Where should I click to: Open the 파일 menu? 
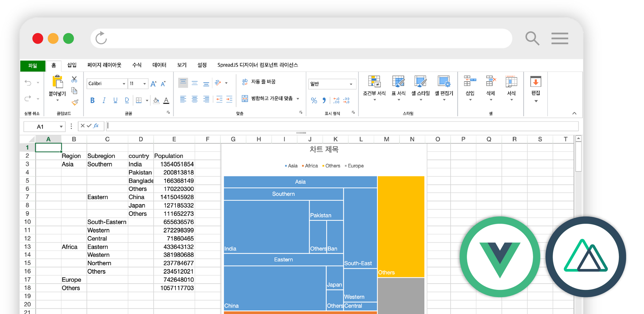click(33, 66)
